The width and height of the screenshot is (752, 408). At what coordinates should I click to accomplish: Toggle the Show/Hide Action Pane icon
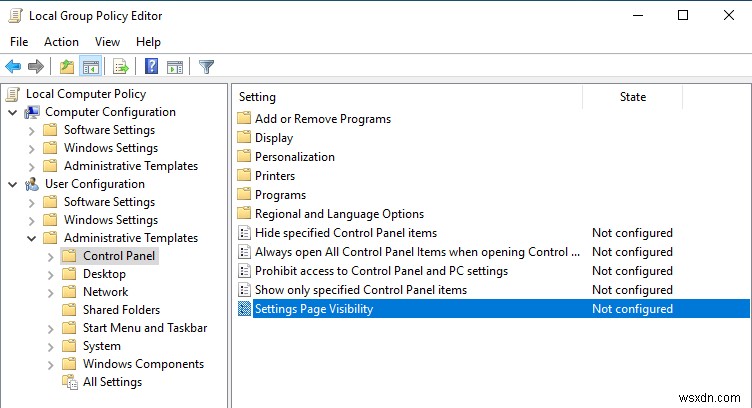point(175,67)
